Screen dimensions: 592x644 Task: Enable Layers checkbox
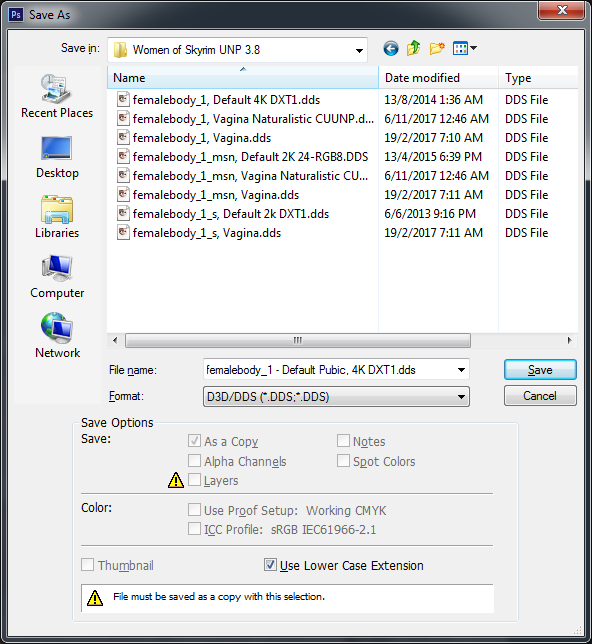[x=194, y=480]
